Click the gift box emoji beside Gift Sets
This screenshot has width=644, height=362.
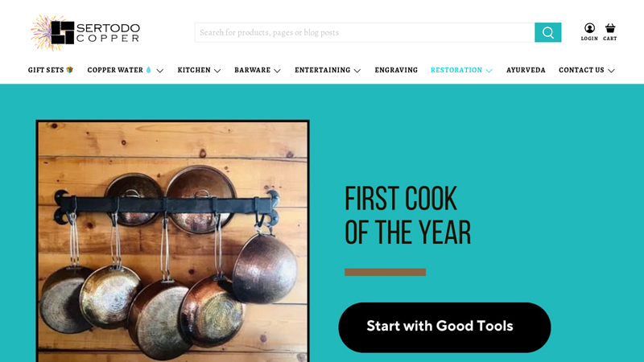[x=70, y=70]
